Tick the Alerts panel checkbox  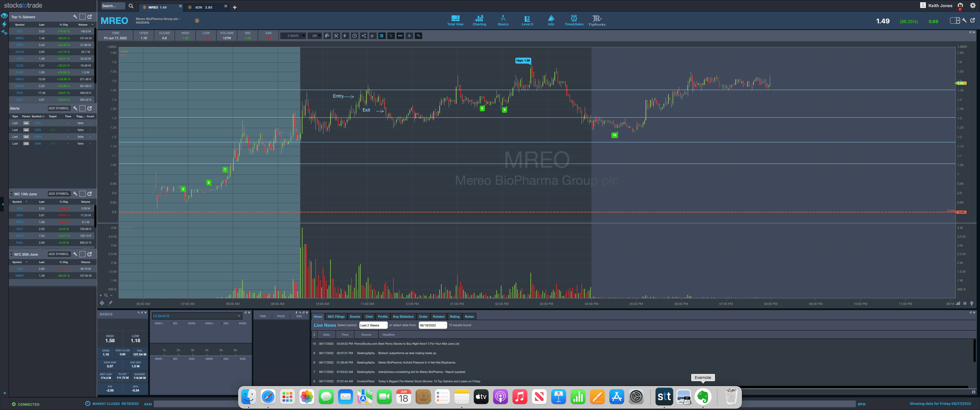click(x=82, y=108)
